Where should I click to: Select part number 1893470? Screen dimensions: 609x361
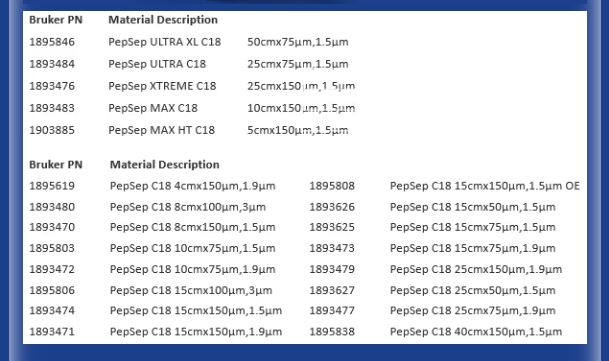point(52,227)
